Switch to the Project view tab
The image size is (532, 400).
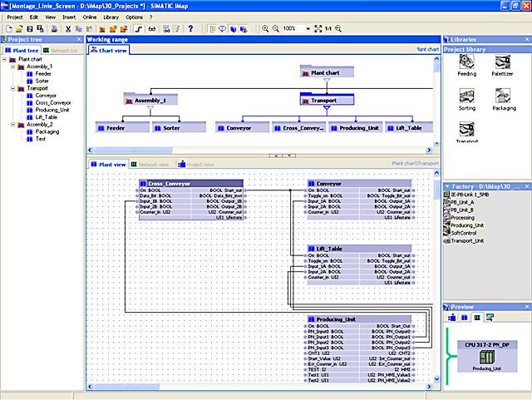[x=196, y=165]
